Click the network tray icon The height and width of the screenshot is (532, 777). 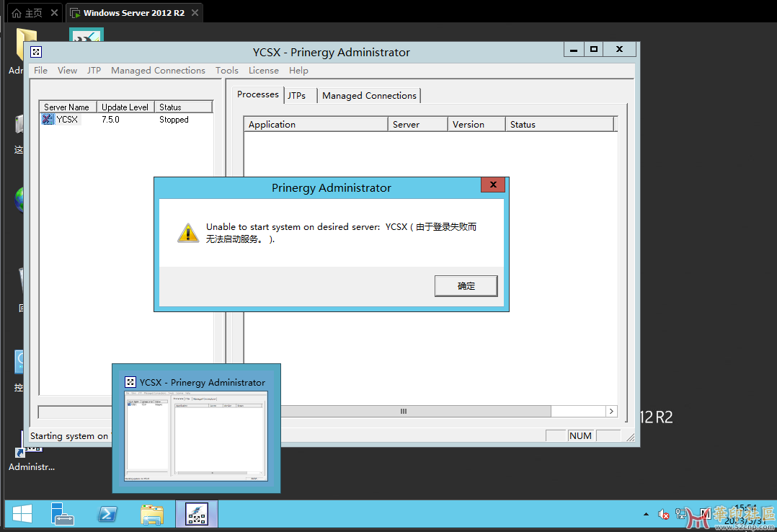click(681, 514)
